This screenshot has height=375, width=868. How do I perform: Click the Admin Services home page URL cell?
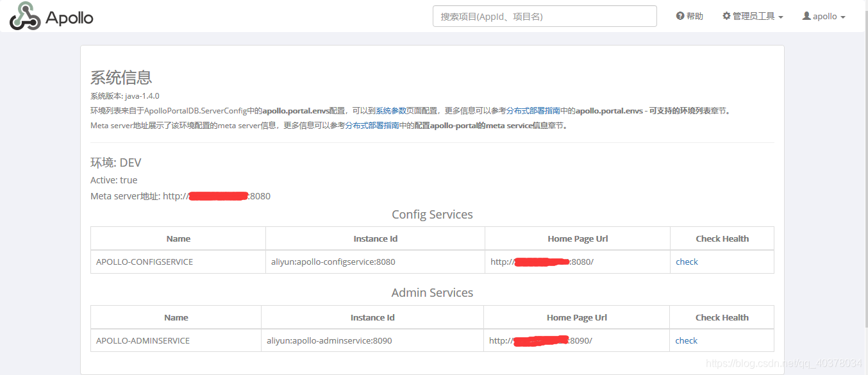coord(576,340)
